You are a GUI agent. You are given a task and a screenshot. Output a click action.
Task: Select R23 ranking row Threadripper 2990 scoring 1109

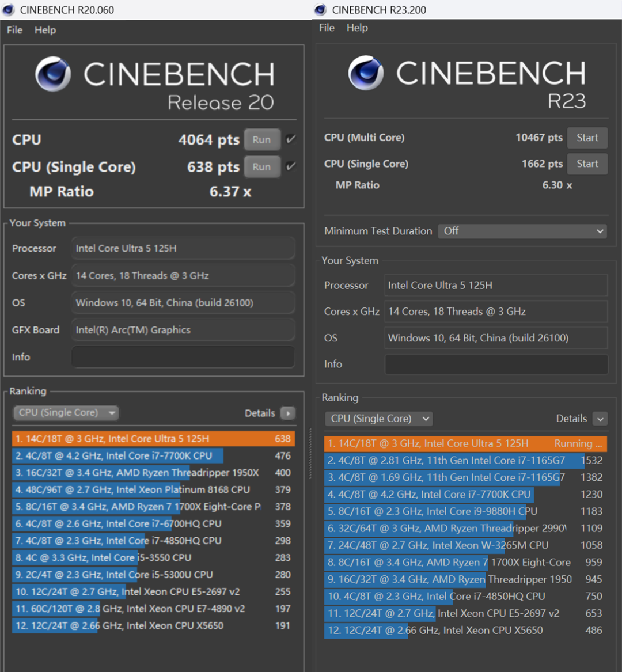point(465,529)
